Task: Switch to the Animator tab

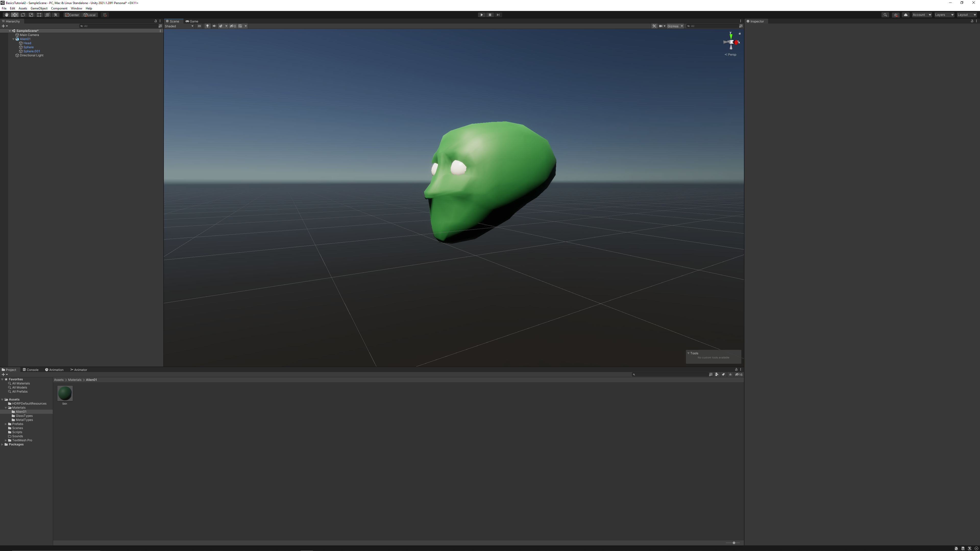Action: point(79,370)
